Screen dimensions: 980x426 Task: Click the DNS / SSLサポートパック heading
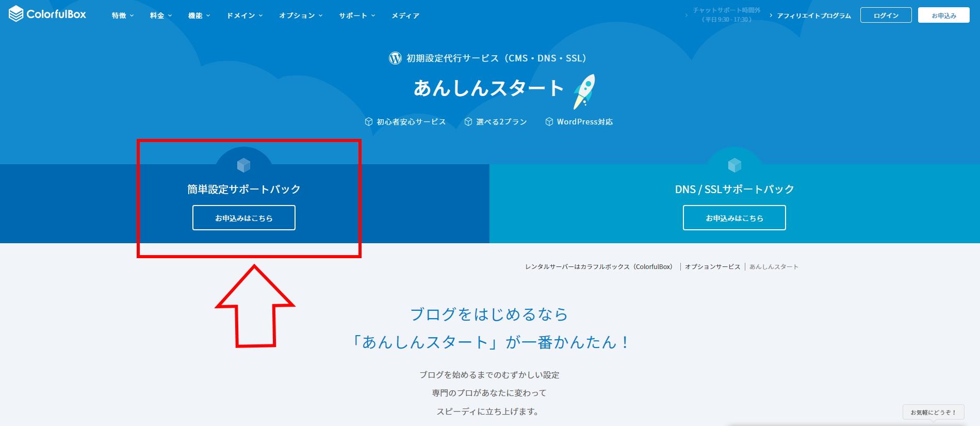734,189
